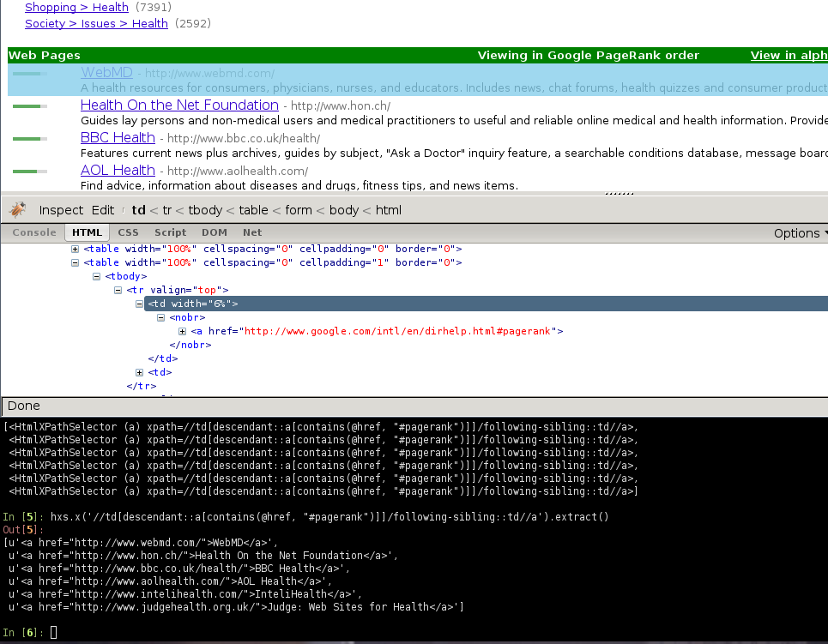Click the BBC Health PageRank bar
Viewport: 828px width, 644px height.
(x=30, y=138)
